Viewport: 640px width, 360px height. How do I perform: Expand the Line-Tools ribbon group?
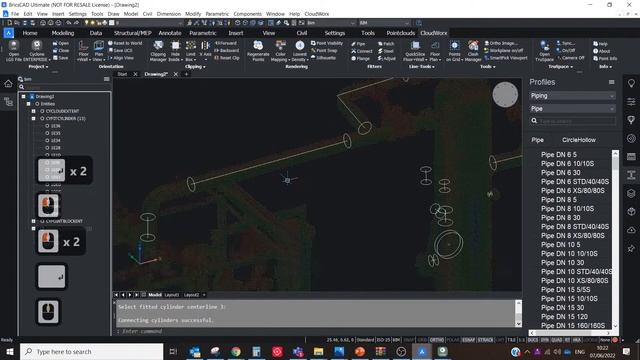422,67
